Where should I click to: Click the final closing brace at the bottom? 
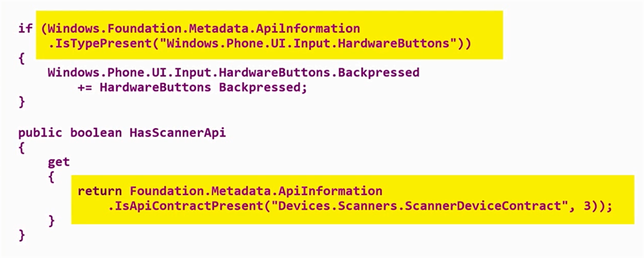[x=21, y=235]
